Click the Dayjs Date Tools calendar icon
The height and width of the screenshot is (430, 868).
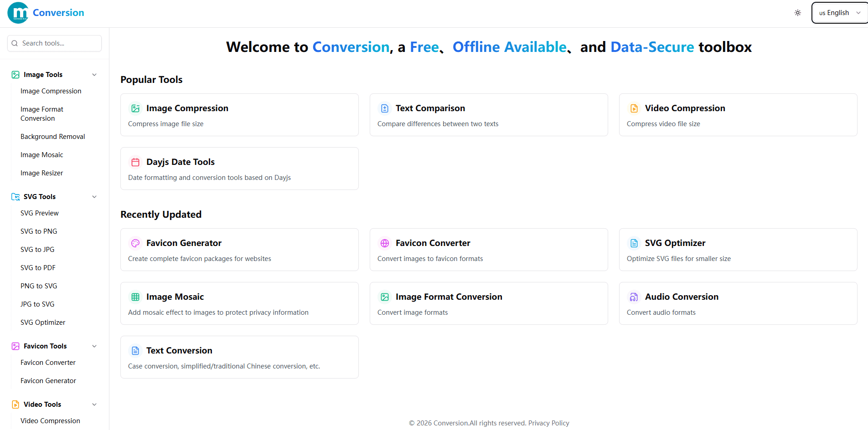(x=135, y=162)
